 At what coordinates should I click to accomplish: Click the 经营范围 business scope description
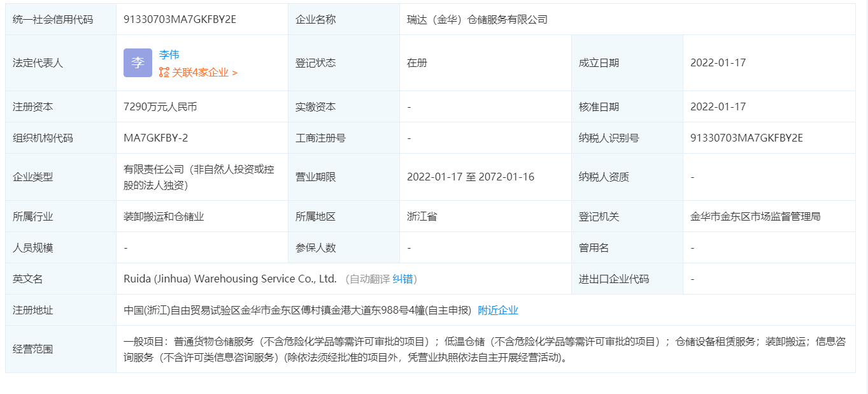click(485, 349)
